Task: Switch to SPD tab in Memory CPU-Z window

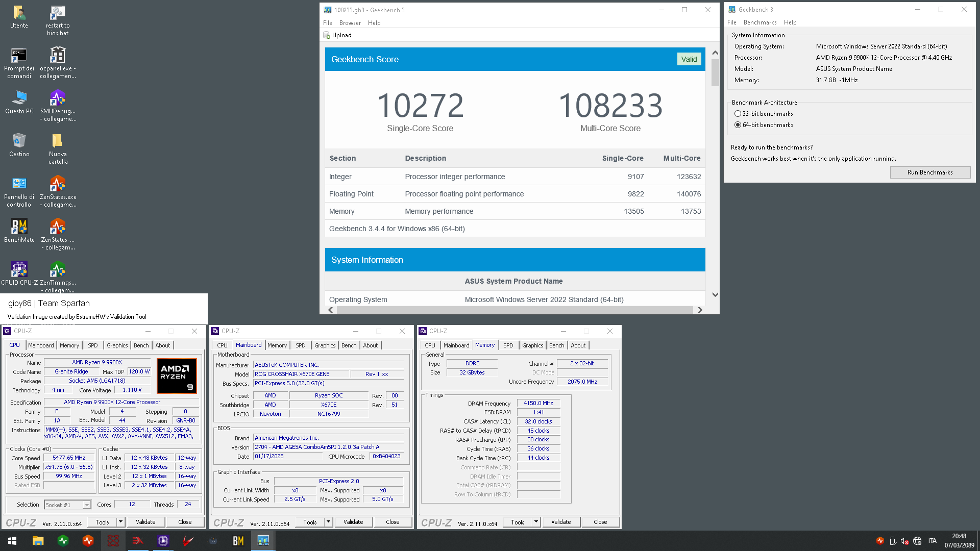Action: point(508,345)
